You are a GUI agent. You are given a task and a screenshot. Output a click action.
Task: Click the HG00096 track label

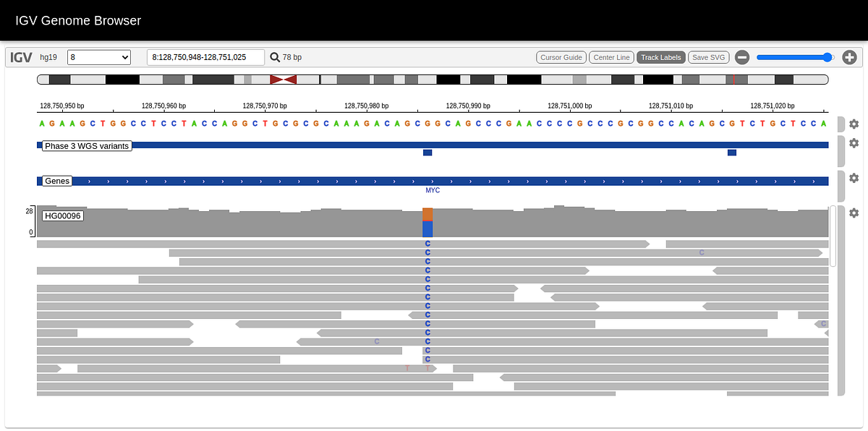62,215
